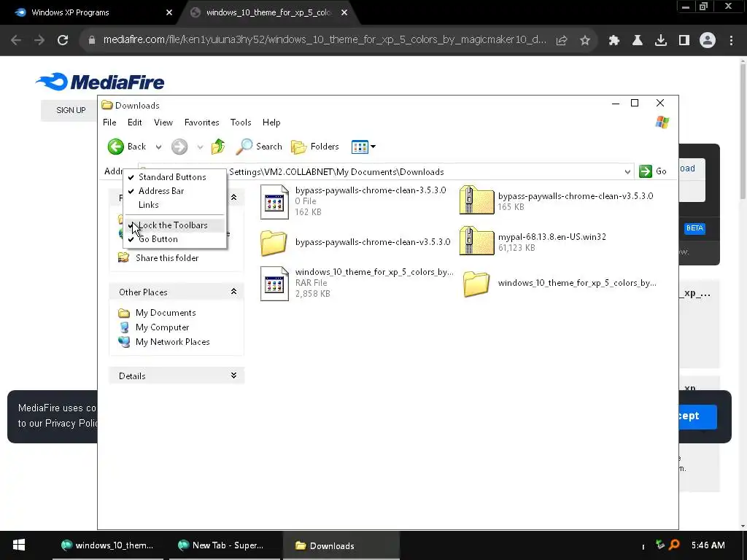747x560 pixels.
Task: Reload the page in Chrome
Action: 63,41
